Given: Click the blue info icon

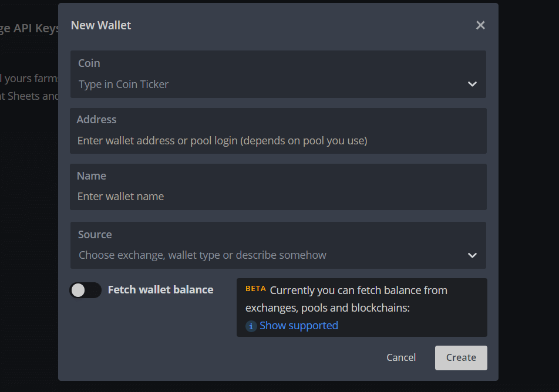Looking at the screenshot, I should pyautogui.click(x=251, y=326).
